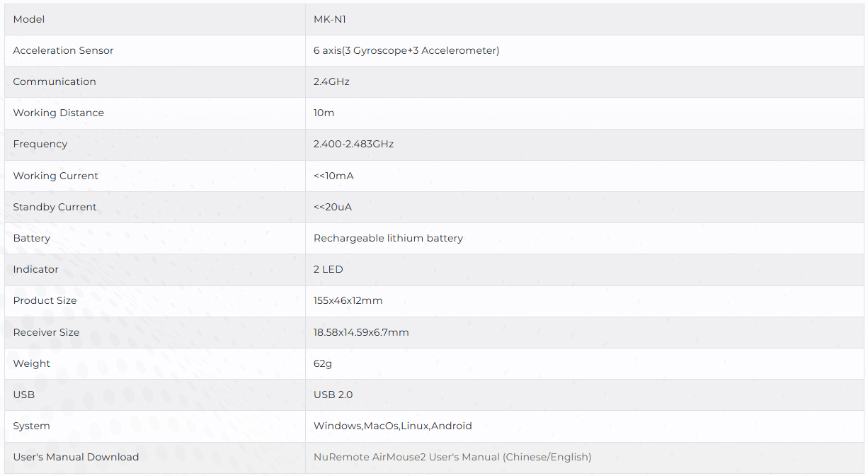868x476 pixels.
Task: Click the Rechargeable lithium battery text
Action: [x=388, y=238]
